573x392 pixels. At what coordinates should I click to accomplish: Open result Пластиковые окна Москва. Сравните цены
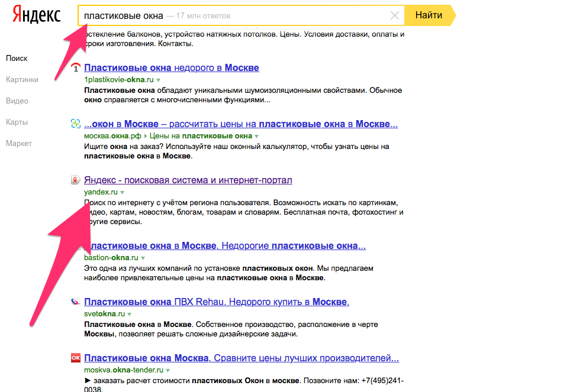(242, 358)
